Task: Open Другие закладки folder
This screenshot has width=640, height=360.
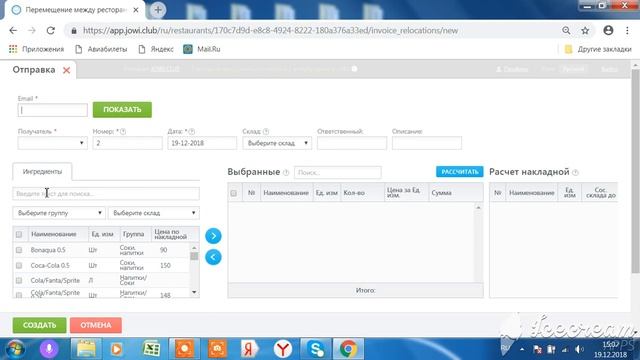Action: coord(598,49)
